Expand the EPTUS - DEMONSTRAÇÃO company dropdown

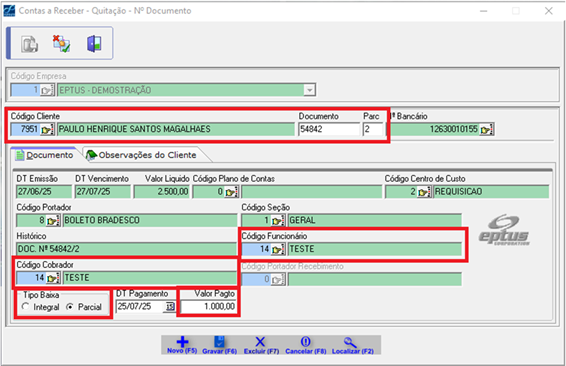309,90
